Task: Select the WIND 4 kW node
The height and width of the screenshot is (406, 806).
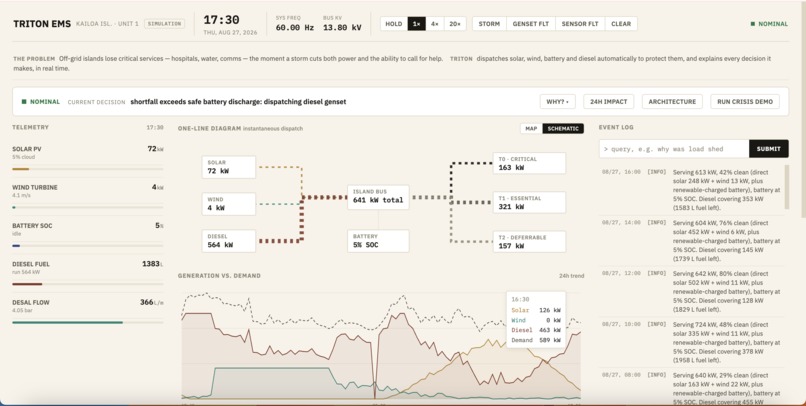Action: point(229,204)
